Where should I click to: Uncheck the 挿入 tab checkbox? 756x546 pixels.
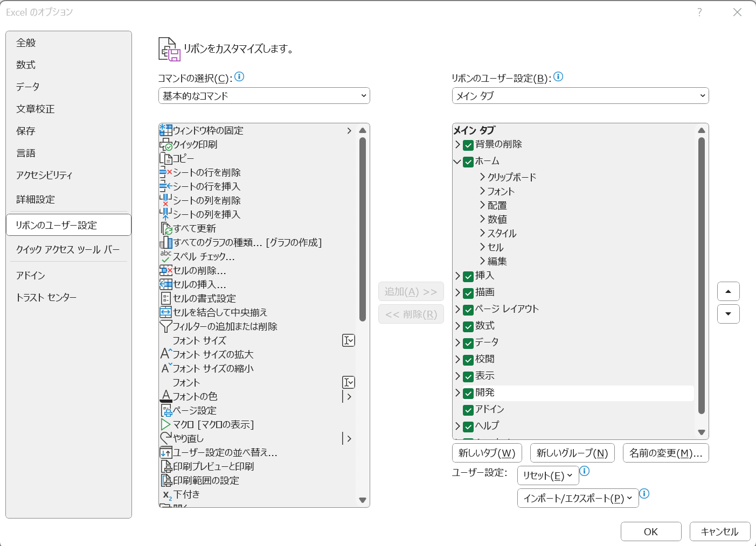[x=468, y=276]
